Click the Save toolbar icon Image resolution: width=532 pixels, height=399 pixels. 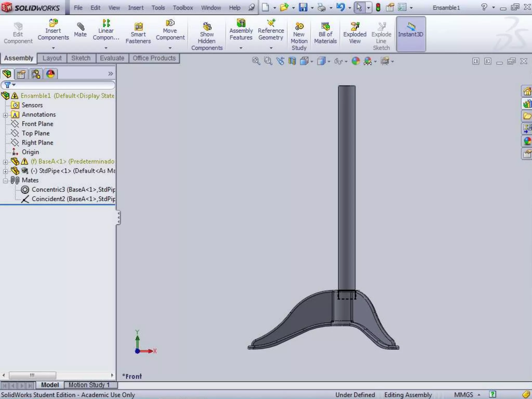click(303, 8)
